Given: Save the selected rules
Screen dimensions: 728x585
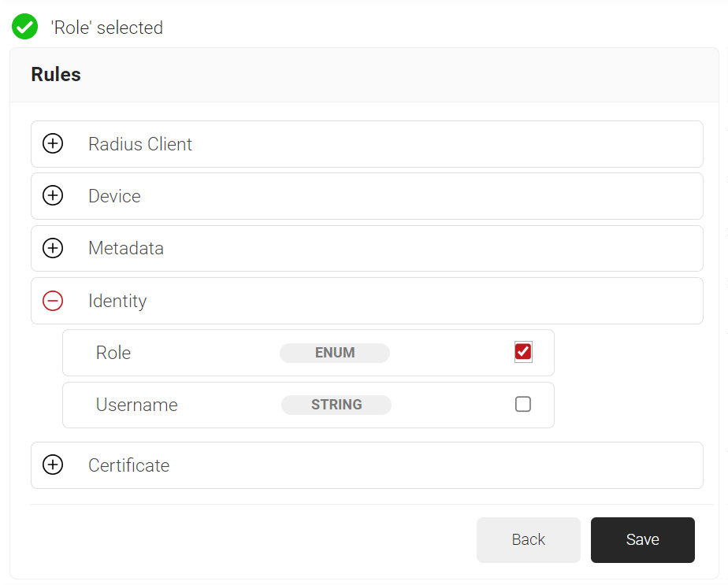Looking at the screenshot, I should click(642, 539).
